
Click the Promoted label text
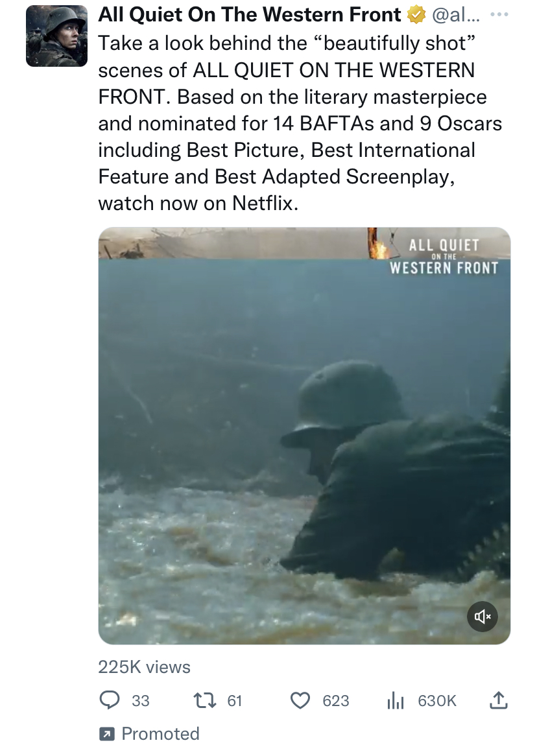tap(160, 734)
